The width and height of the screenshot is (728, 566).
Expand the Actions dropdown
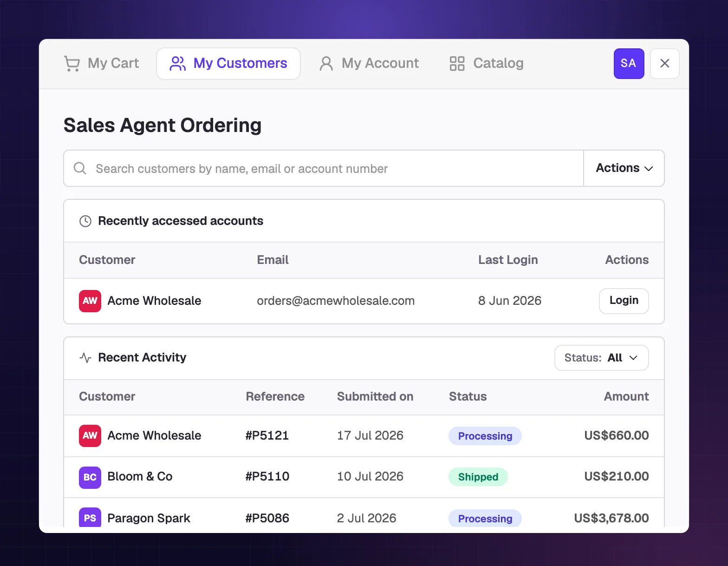624,168
